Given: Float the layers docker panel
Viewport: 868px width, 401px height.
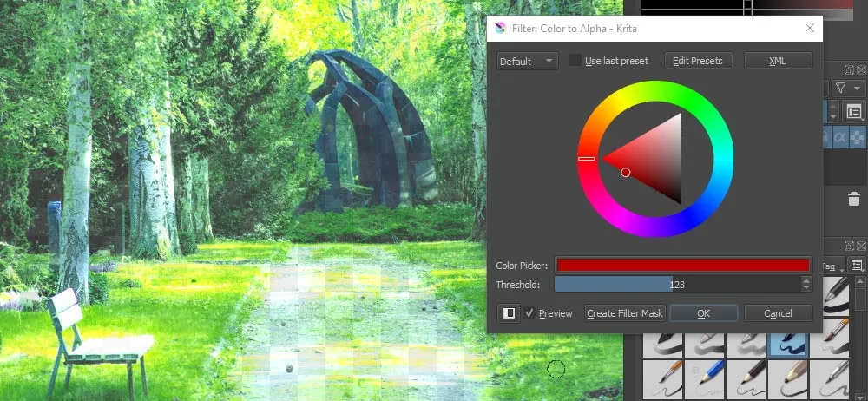Looking at the screenshot, I should [849, 69].
